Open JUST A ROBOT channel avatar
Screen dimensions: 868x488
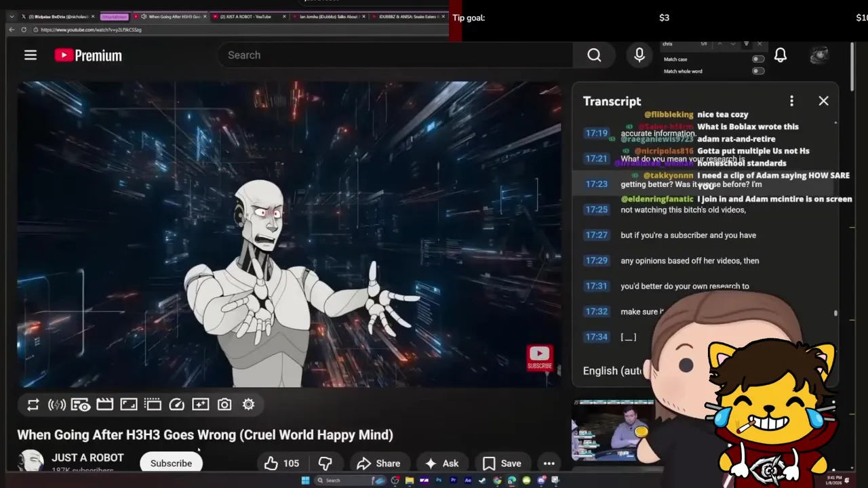pos(30,462)
